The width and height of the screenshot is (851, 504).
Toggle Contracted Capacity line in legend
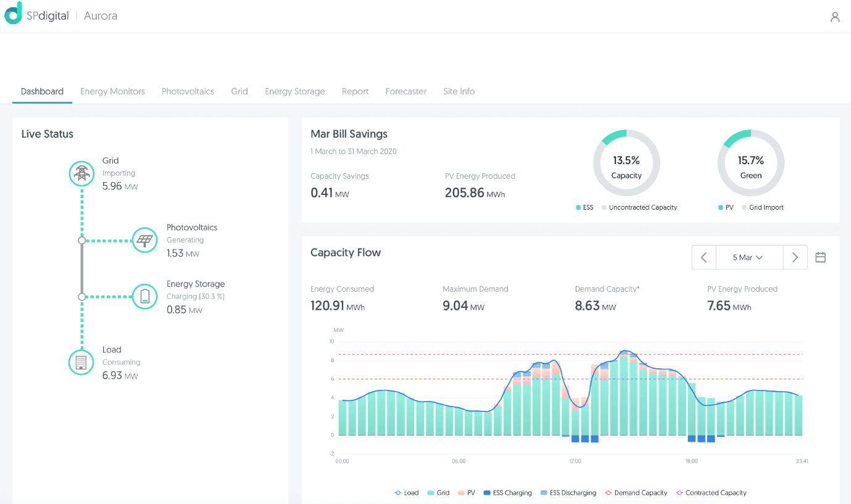click(712, 493)
